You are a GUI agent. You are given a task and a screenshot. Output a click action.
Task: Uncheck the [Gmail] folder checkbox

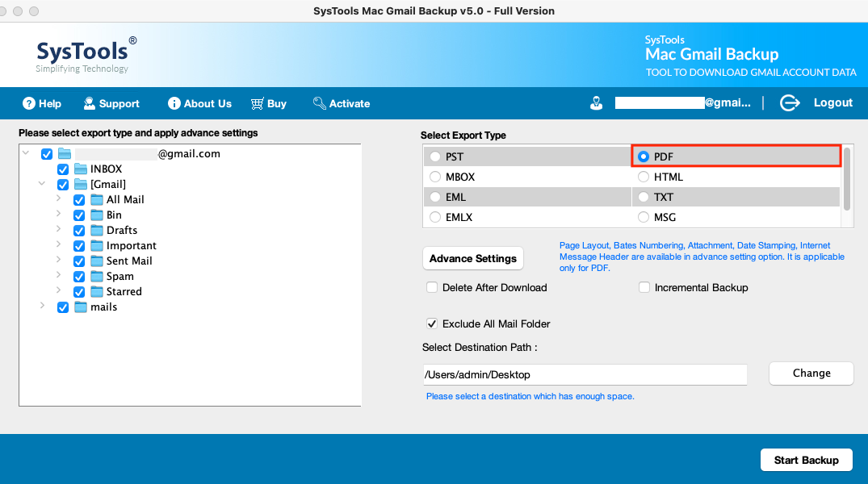click(63, 185)
